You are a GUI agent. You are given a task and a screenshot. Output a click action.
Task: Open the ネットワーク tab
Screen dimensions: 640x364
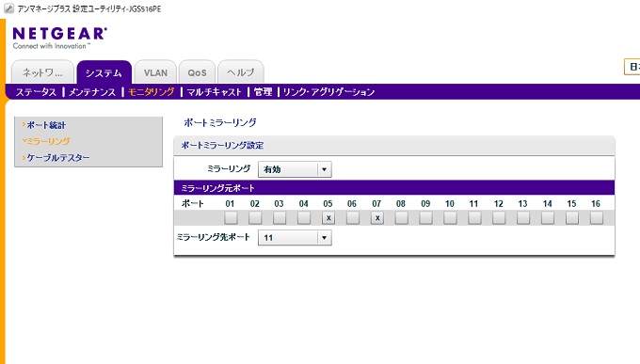(42, 72)
